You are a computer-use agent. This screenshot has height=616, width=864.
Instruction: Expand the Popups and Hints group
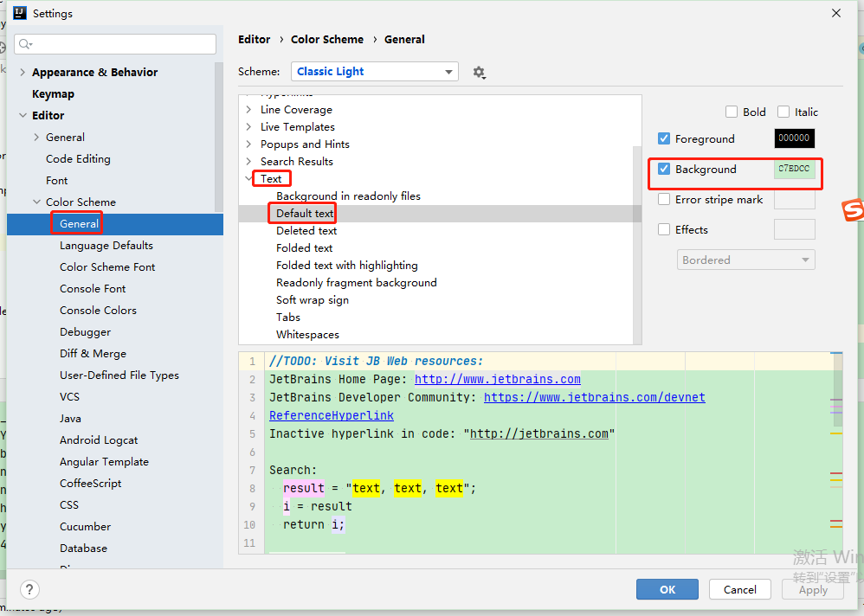click(248, 144)
